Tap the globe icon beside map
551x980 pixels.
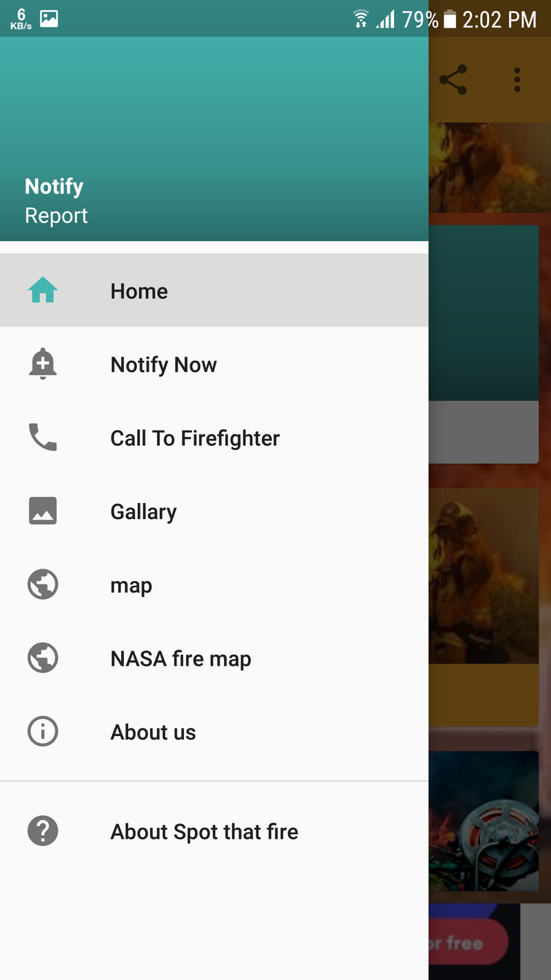(43, 584)
